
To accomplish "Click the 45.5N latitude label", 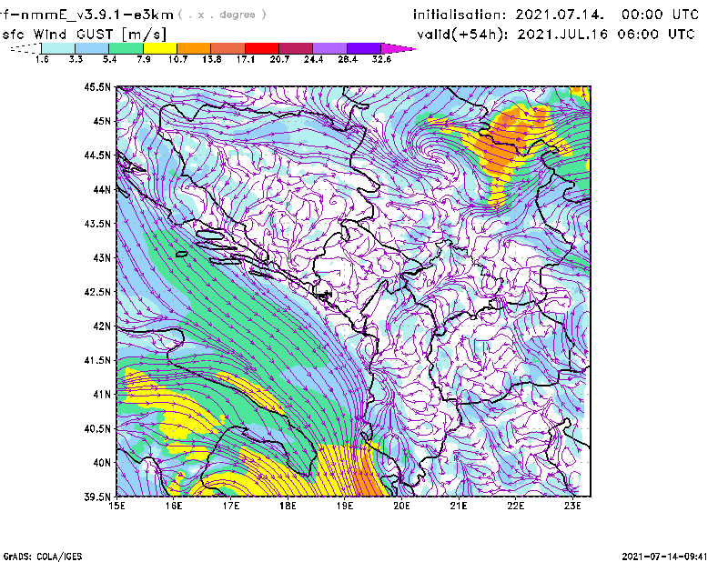I will 97,86.
